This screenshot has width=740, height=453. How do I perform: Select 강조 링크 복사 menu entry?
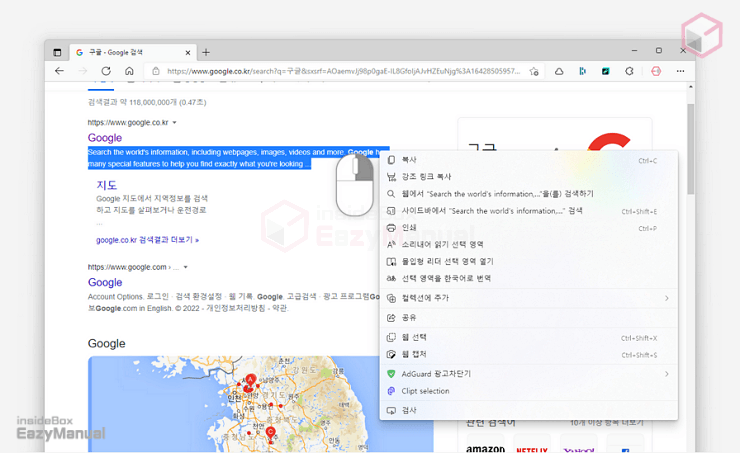pyautogui.click(x=529, y=177)
